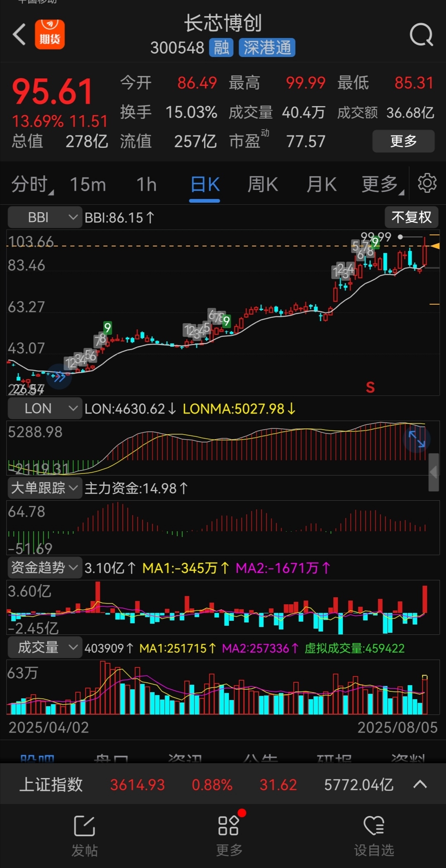Viewport: 446px width, 868px height.
Task: Open the 资金趋势 indicator dropdown
Action: pos(45,568)
